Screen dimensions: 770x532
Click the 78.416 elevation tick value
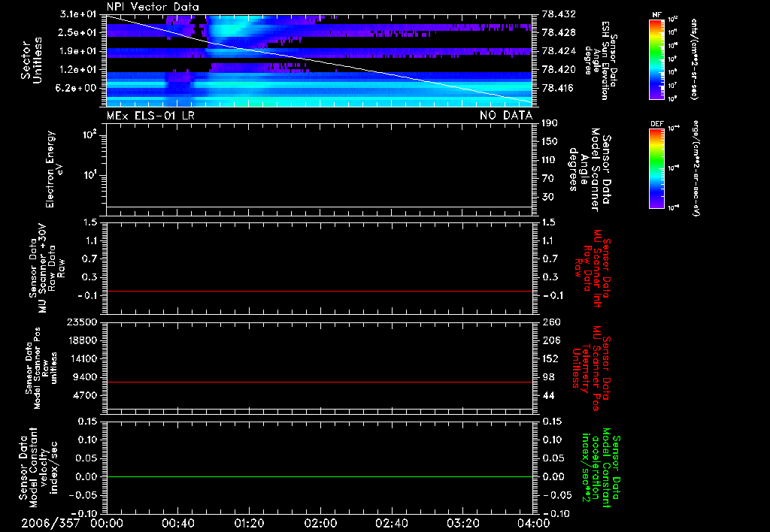559,89
